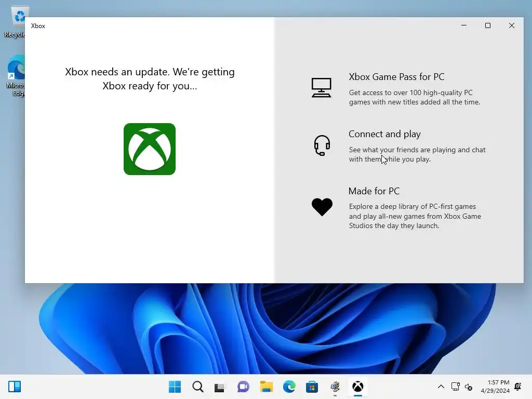Minimize the Xbox window
This screenshot has height=399, width=532.
coord(464,25)
